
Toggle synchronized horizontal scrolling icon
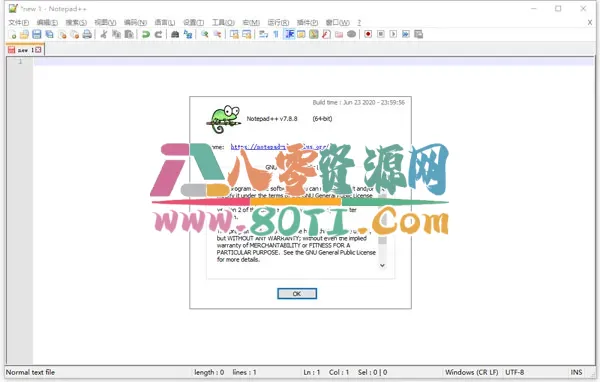coord(247,34)
